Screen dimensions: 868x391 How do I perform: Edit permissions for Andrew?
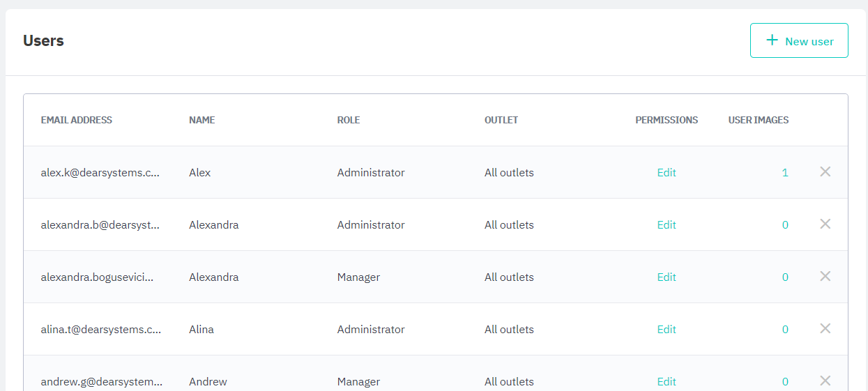(x=667, y=382)
